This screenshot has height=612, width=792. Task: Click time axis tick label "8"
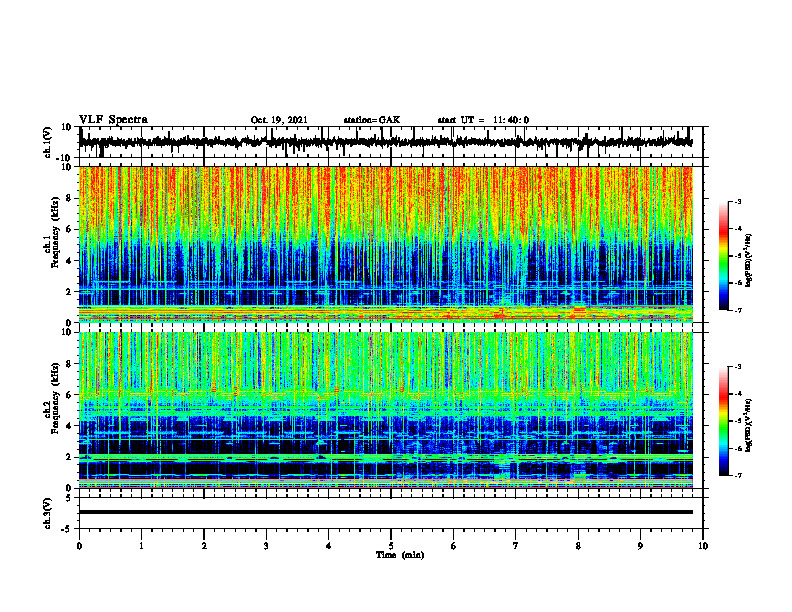pyautogui.click(x=578, y=546)
